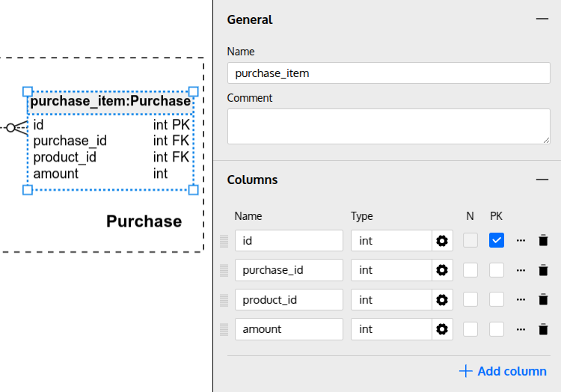The image size is (561, 392).
Task: Click Add column link
Action: pos(503,371)
